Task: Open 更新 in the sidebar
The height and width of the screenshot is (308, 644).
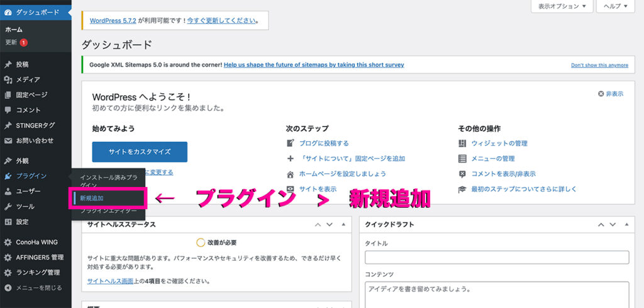Action: pyautogui.click(x=11, y=42)
